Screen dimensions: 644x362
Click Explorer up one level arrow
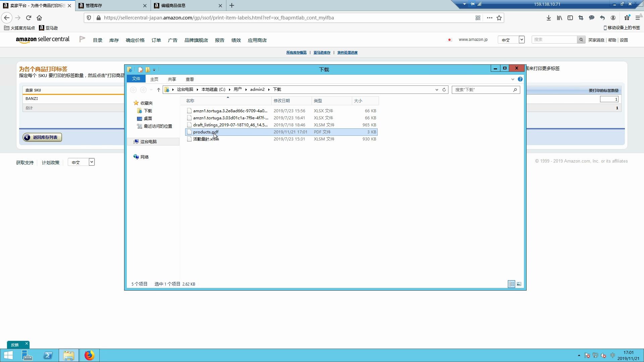159,89
